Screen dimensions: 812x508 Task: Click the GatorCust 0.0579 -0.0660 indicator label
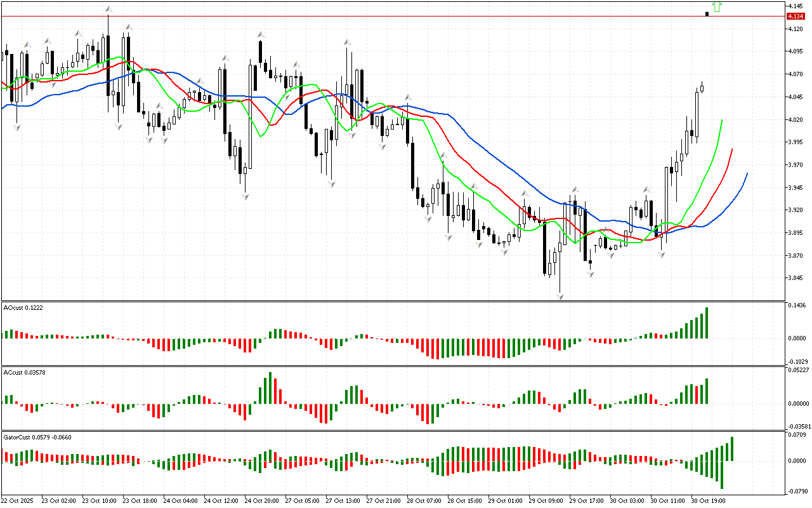point(37,438)
